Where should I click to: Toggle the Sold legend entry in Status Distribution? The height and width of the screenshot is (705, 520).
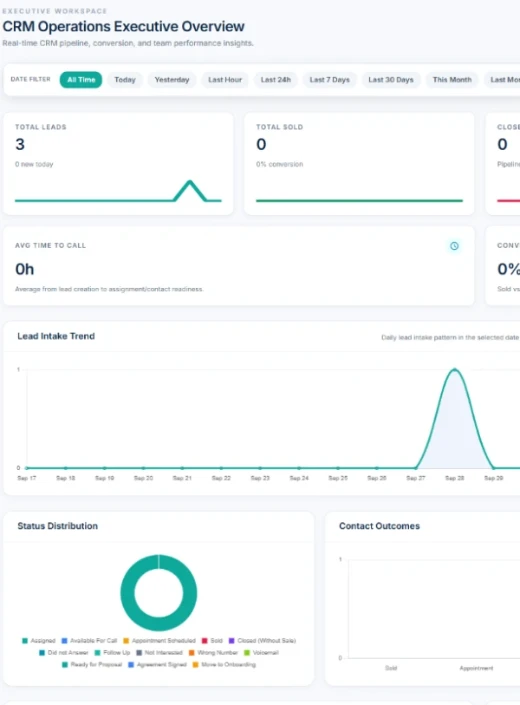212,640
